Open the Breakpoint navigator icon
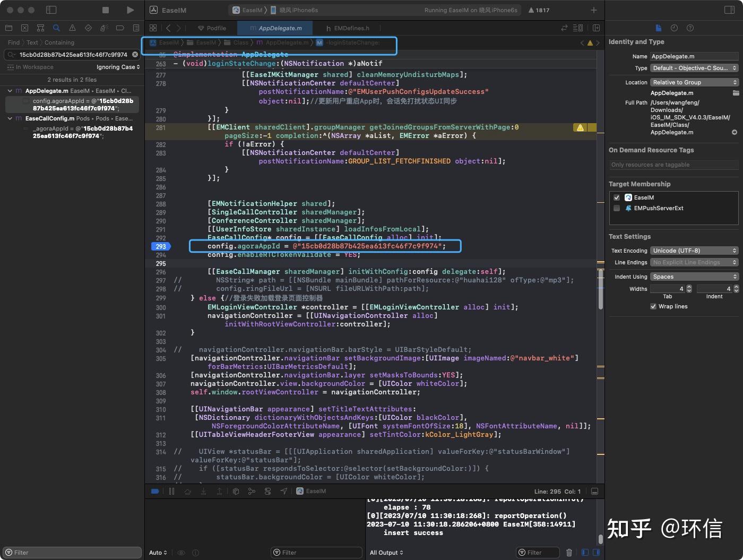This screenshot has height=560, width=743. pyautogui.click(x=120, y=28)
